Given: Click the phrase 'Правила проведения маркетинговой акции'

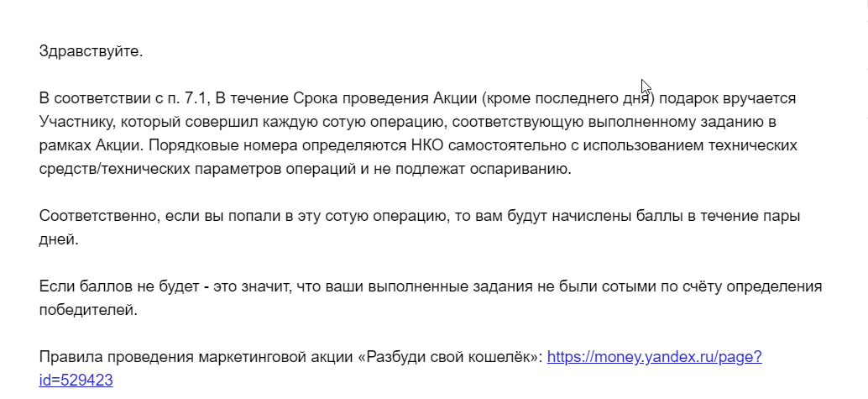Looking at the screenshot, I should pos(196,358).
